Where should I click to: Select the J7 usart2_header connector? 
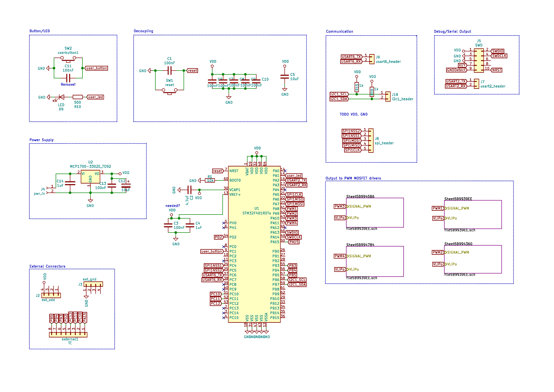pos(476,84)
